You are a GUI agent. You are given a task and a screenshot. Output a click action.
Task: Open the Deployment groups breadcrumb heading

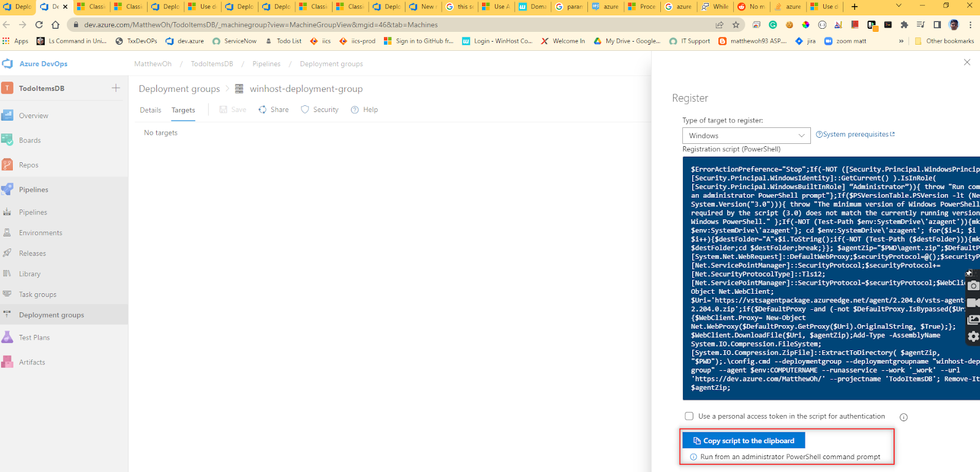point(179,89)
